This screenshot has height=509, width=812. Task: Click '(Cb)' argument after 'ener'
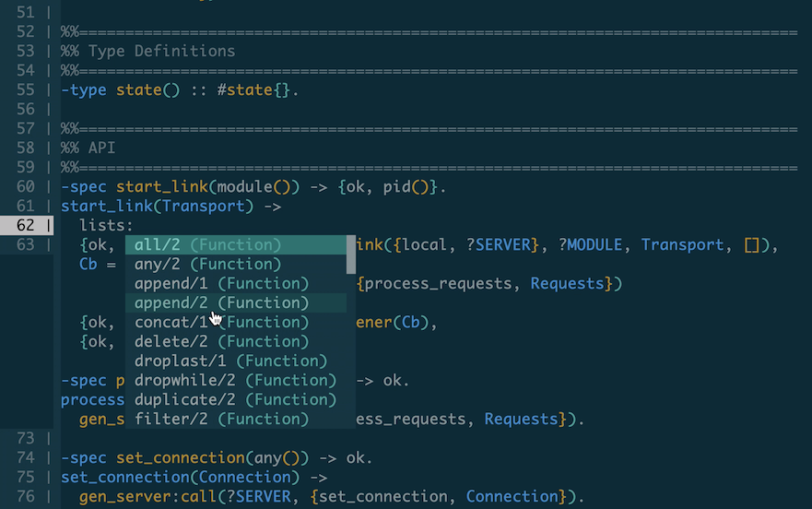click(x=411, y=323)
